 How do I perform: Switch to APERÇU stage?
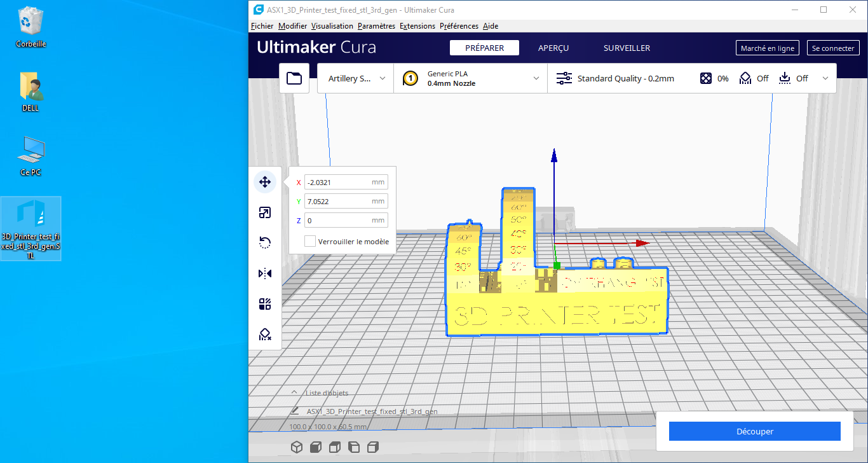[553, 48]
